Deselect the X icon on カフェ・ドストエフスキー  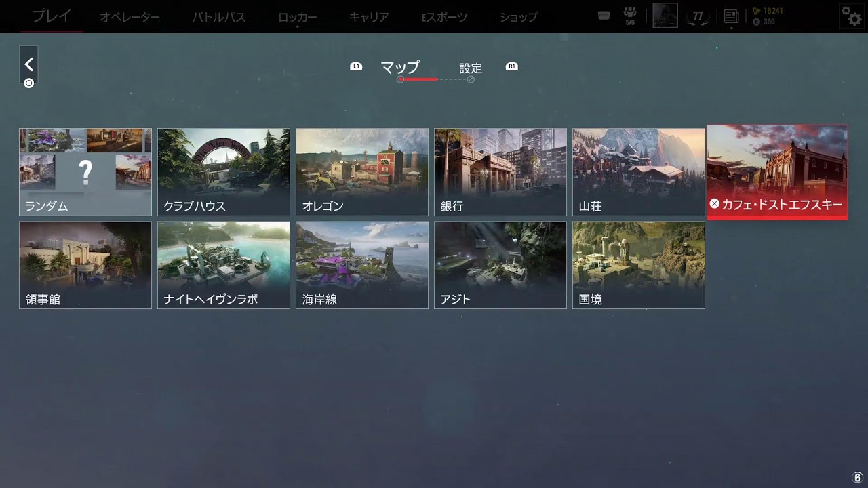coord(714,203)
